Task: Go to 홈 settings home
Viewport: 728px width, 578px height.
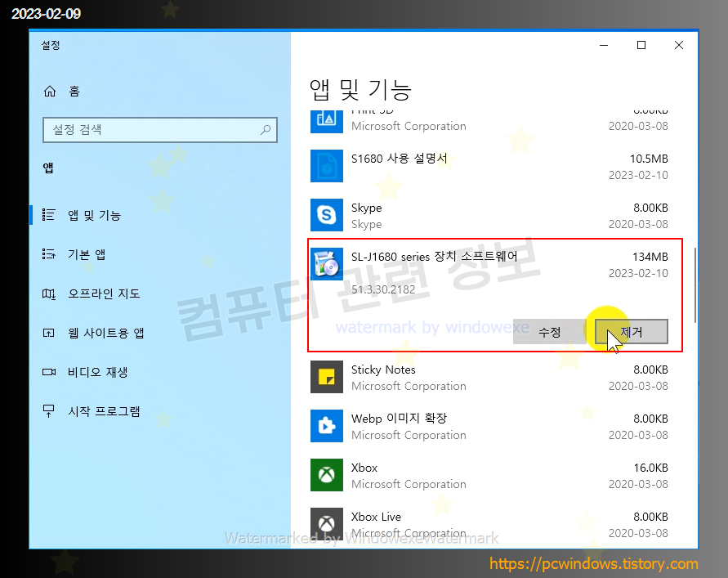Action: pyautogui.click(x=159, y=91)
